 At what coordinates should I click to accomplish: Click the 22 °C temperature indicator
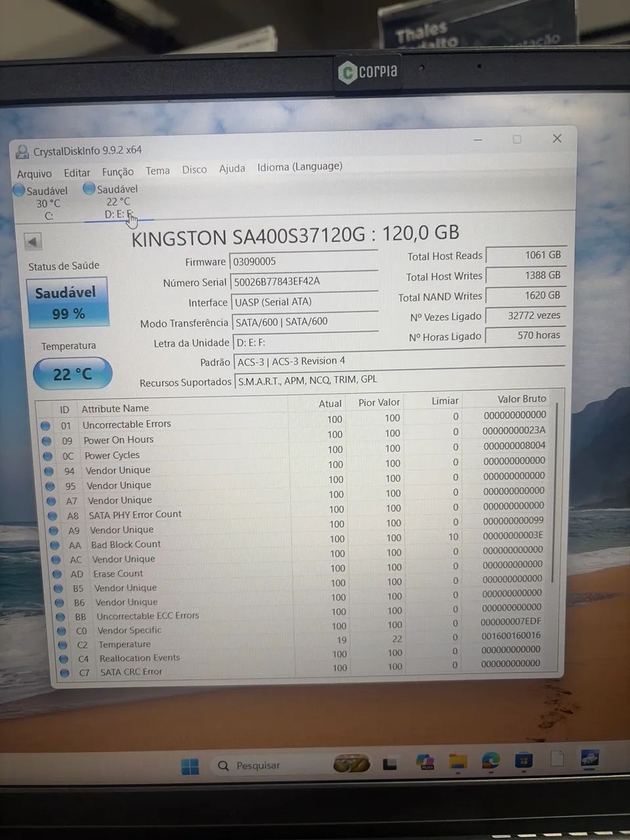pyautogui.click(x=72, y=374)
